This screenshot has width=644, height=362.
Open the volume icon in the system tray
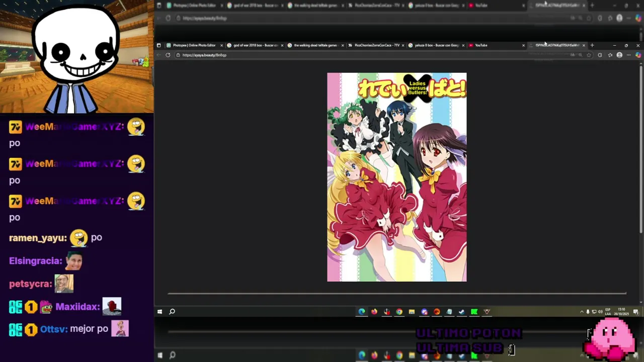[600, 312]
